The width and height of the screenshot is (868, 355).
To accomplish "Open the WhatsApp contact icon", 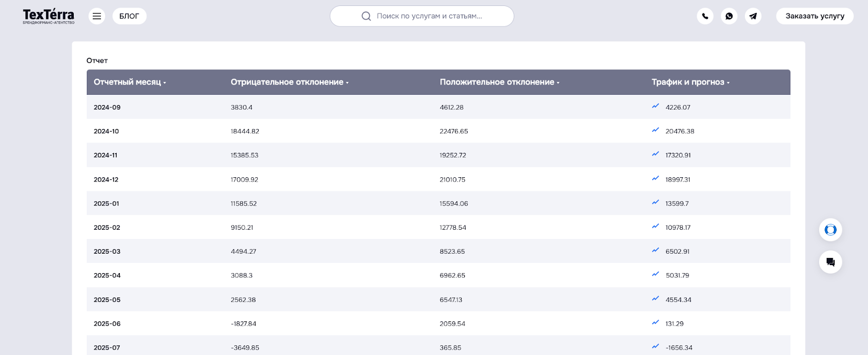I will click(729, 16).
